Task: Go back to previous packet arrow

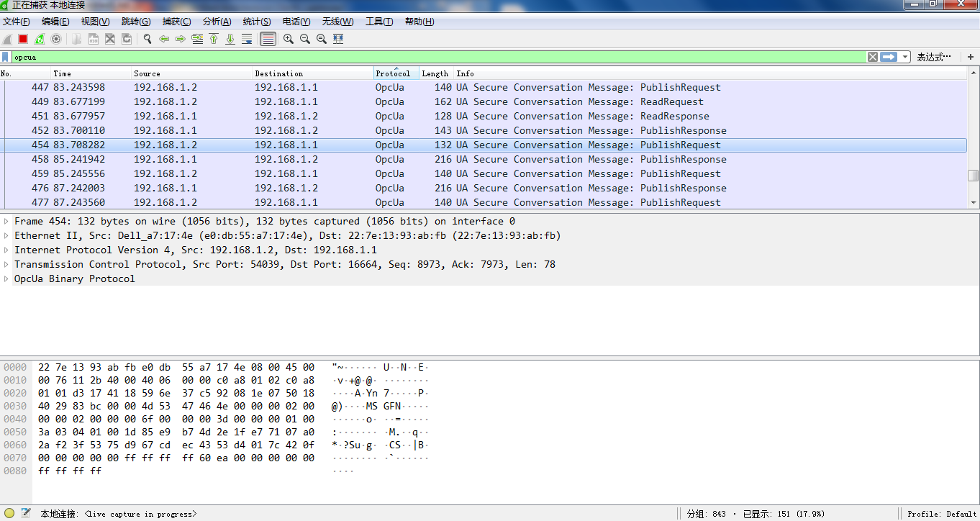Action: 164,39
